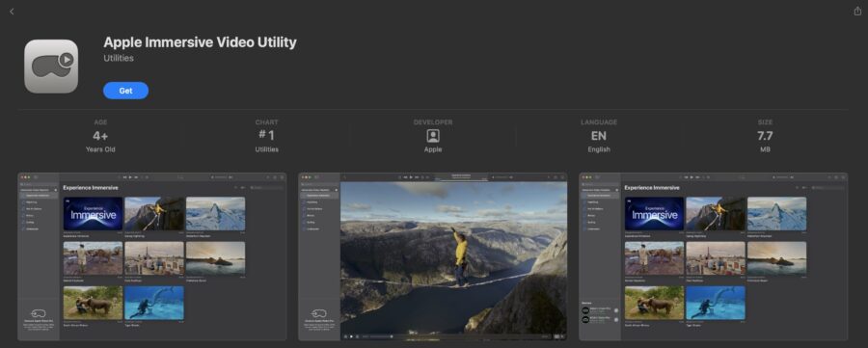Screen dimensions: 868x348
Task: Click the LANGUAGE label
Action: pyautogui.click(x=599, y=122)
